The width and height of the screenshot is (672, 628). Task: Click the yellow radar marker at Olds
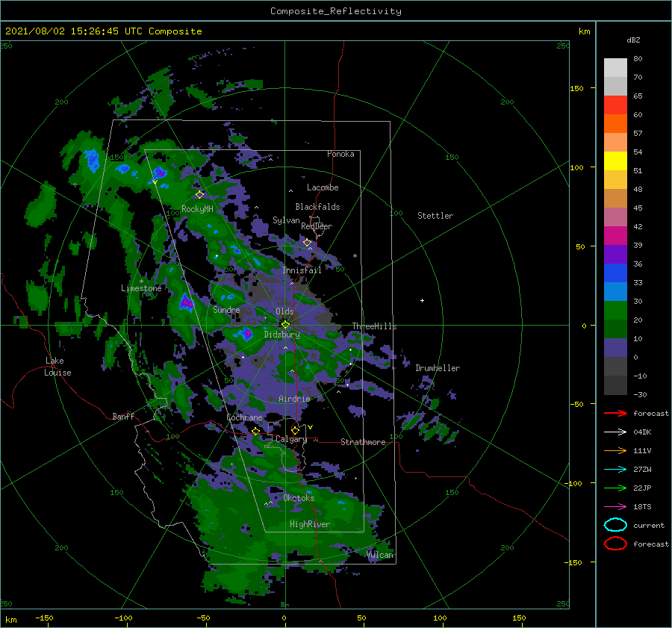[x=285, y=325]
